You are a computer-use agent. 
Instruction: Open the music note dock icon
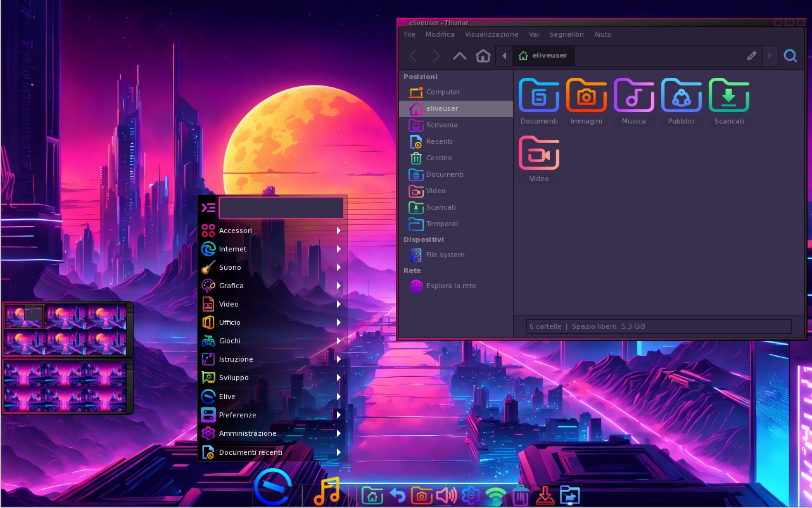[327, 491]
